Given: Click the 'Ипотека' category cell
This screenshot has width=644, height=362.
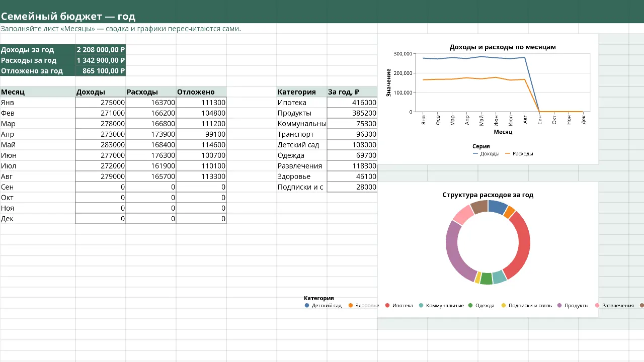Looking at the screenshot, I should 302,103.
